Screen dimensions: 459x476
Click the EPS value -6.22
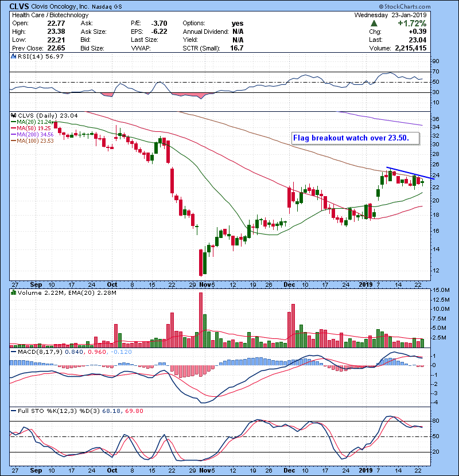pyautogui.click(x=159, y=32)
